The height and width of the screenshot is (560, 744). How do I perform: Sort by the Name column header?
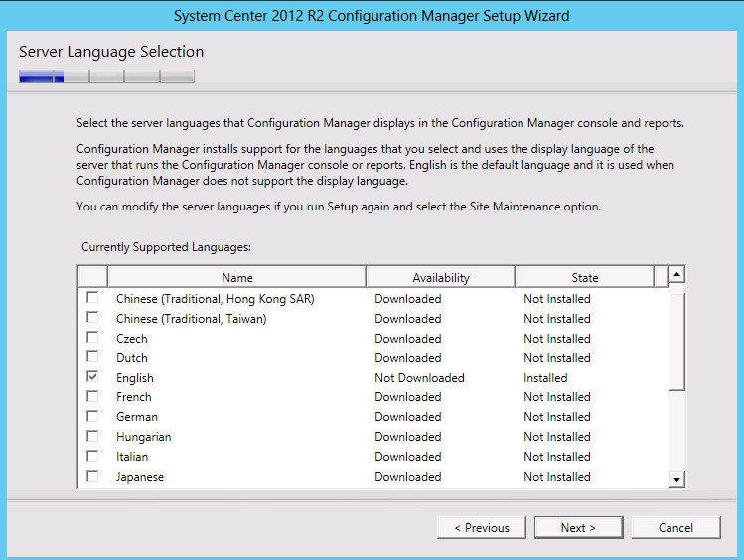pyautogui.click(x=237, y=277)
